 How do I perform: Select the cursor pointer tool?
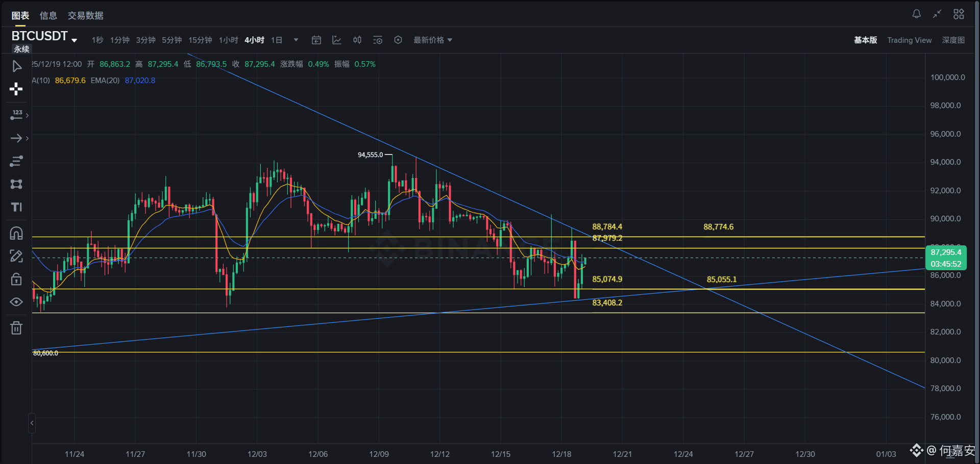16,66
